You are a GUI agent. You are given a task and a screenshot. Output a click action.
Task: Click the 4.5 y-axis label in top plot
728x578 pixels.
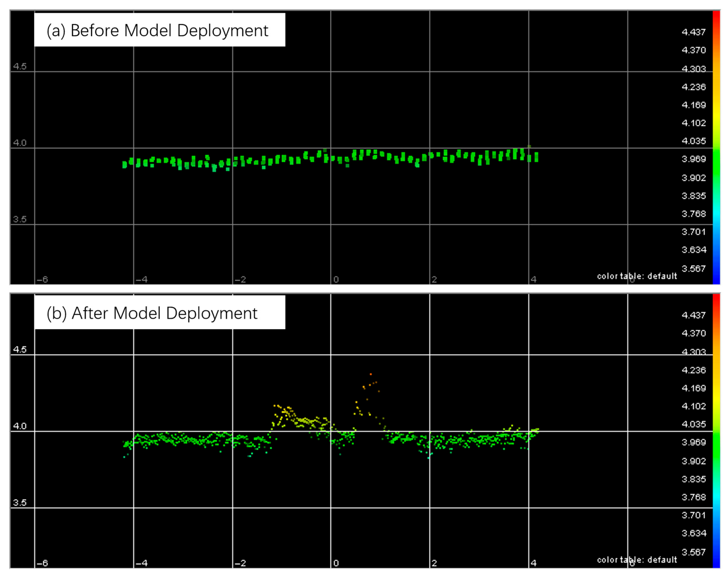click(20, 66)
